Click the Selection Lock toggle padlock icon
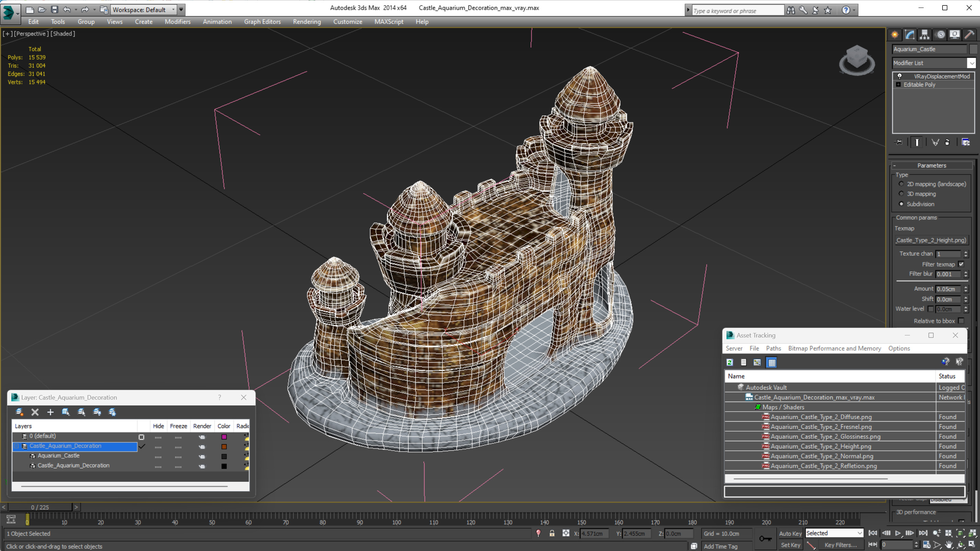The width and height of the screenshot is (980, 551). pos(552,533)
